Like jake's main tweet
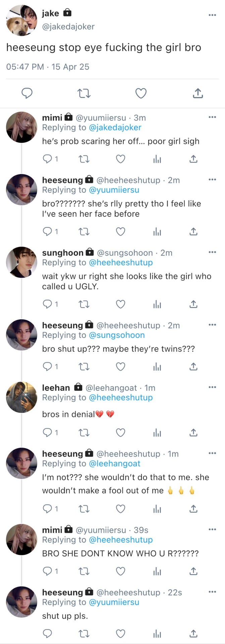 [141, 93]
